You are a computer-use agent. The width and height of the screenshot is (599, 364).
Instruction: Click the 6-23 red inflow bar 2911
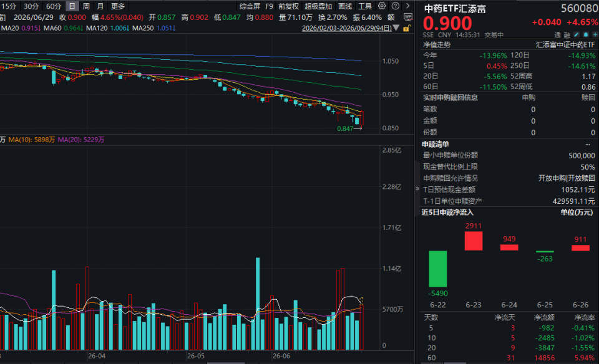tap(474, 241)
